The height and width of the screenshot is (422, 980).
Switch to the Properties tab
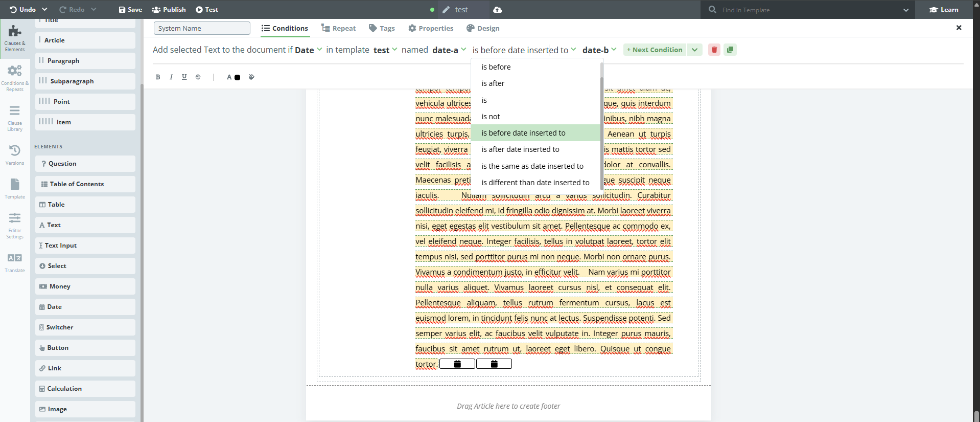pyautogui.click(x=431, y=28)
